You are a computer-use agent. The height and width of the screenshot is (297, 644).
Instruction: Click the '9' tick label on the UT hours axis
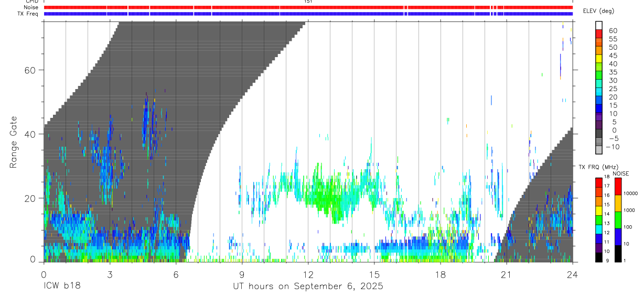pyautogui.click(x=242, y=273)
